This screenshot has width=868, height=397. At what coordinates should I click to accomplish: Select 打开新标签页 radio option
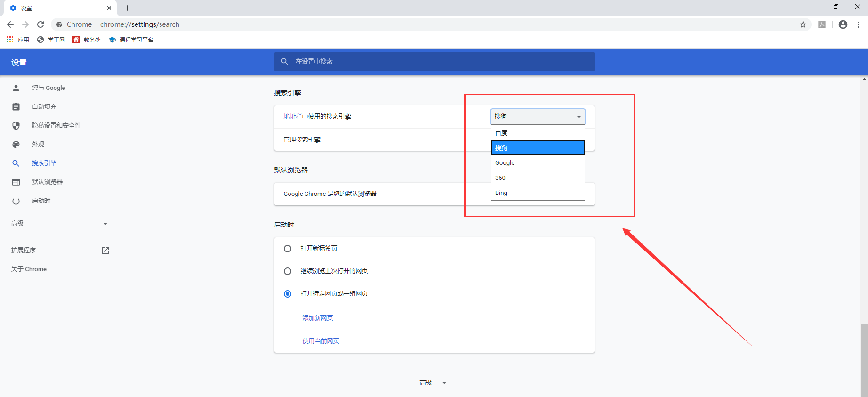[x=288, y=249]
